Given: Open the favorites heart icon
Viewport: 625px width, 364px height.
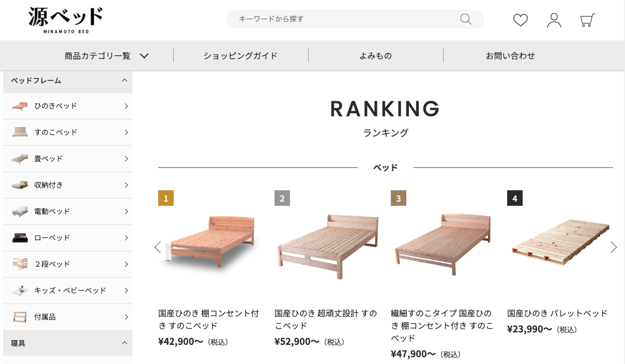Looking at the screenshot, I should pyautogui.click(x=520, y=20).
